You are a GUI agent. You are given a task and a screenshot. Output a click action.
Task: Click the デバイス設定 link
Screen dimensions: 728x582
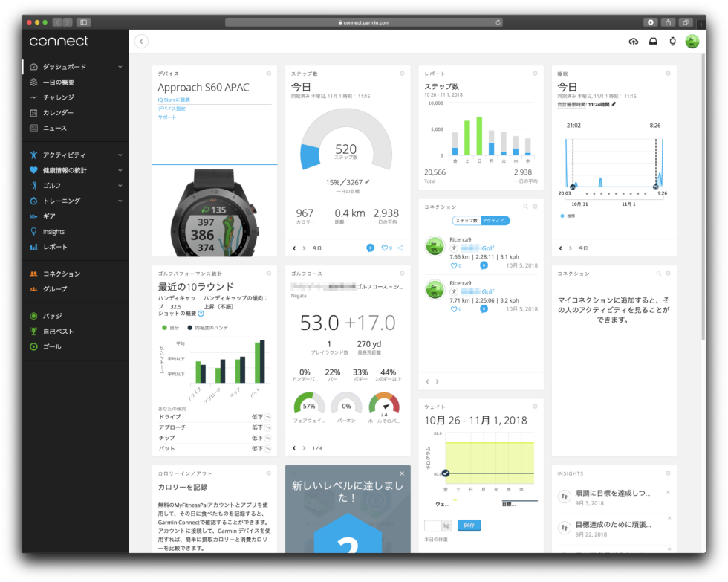coord(172,109)
